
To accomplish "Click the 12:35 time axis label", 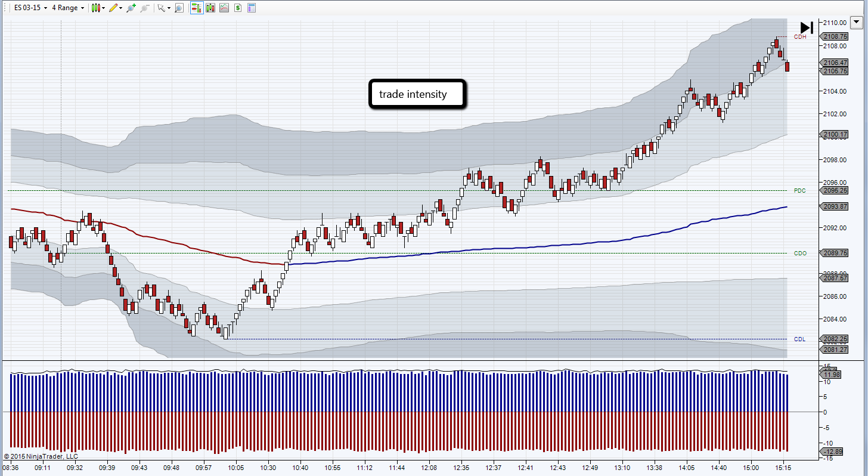I will point(461,468).
